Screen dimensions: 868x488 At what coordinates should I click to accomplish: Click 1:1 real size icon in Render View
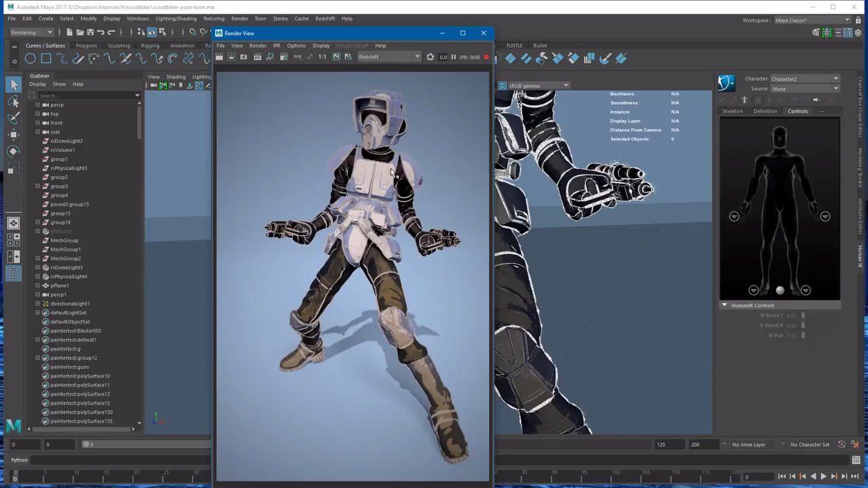(322, 57)
